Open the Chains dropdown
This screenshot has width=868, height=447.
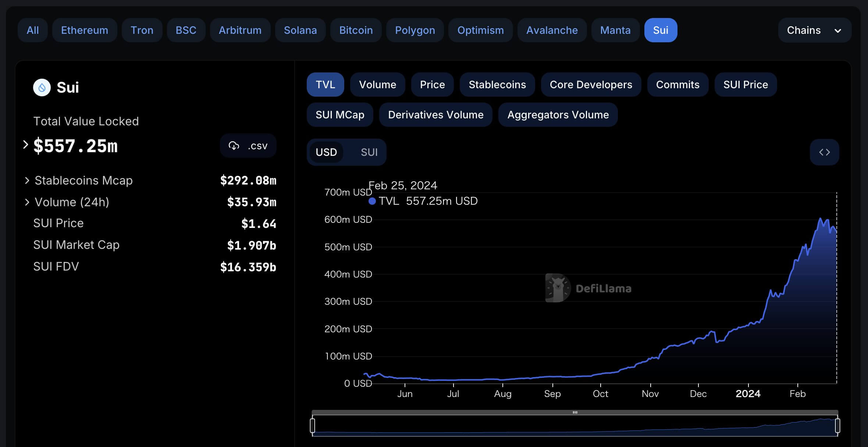click(x=814, y=30)
